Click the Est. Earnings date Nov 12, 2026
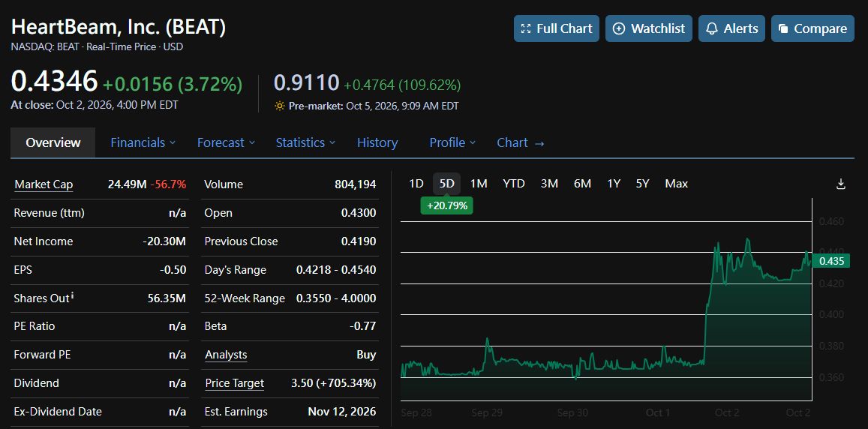 point(341,412)
